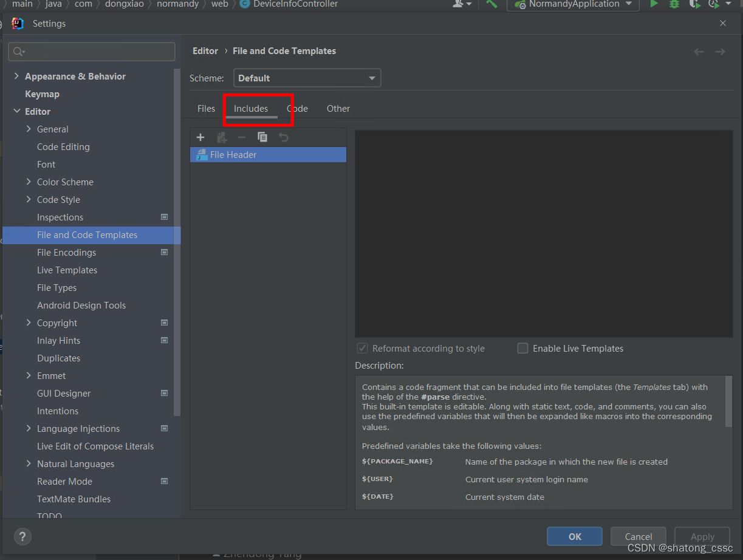
Task: Collapse the Editor section
Action: pyautogui.click(x=16, y=111)
